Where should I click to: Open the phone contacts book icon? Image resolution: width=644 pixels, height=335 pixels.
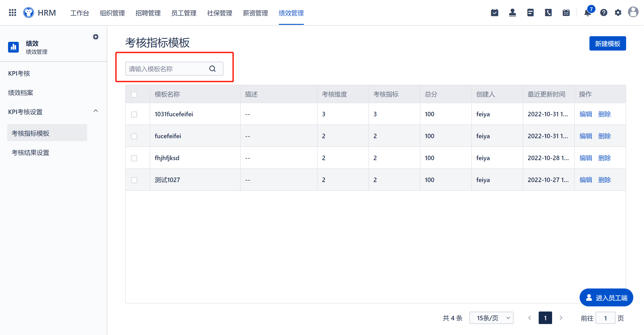[x=548, y=13]
